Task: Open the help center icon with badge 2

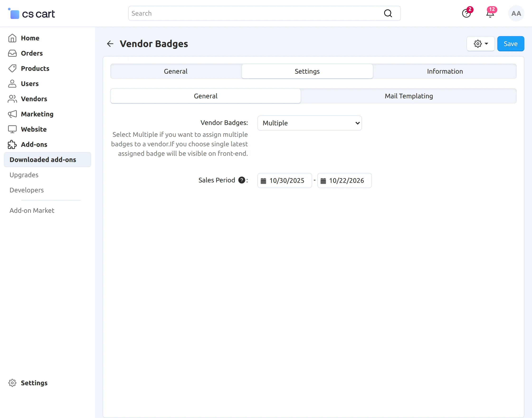Action: (x=466, y=14)
